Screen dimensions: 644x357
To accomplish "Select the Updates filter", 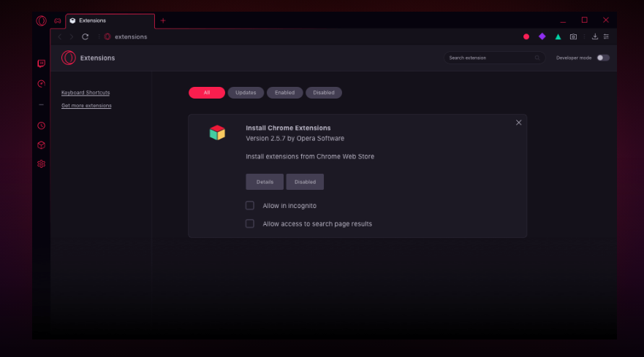I will coord(246,93).
